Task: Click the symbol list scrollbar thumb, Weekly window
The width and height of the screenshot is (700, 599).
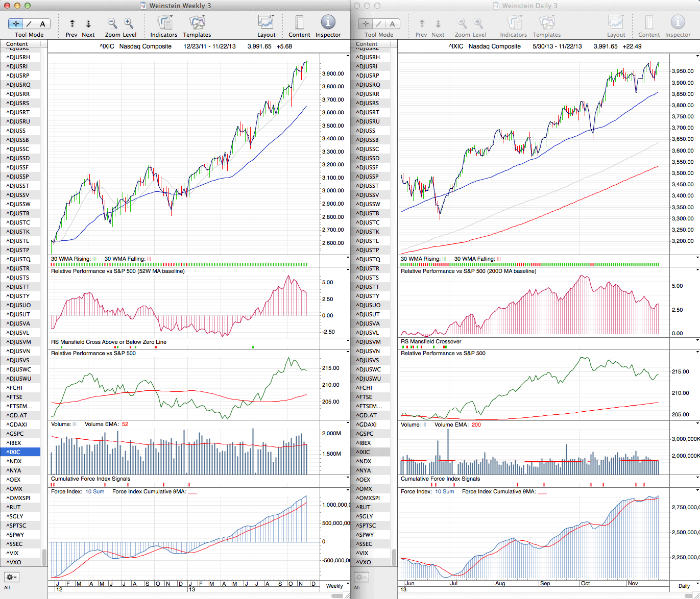Action: pos(44,557)
